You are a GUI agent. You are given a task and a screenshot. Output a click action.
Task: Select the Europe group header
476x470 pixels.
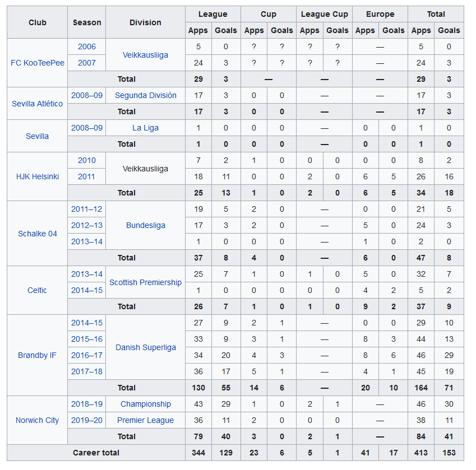[380, 14]
